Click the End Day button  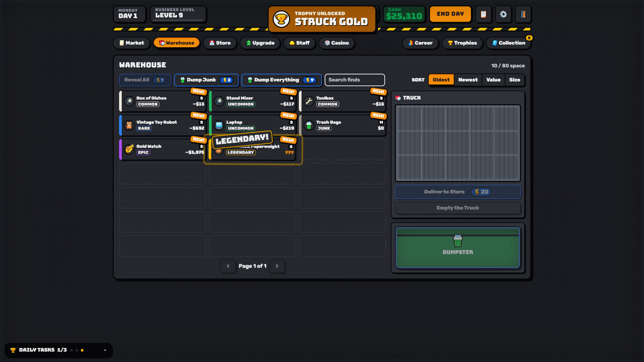pyautogui.click(x=450, y=14)
